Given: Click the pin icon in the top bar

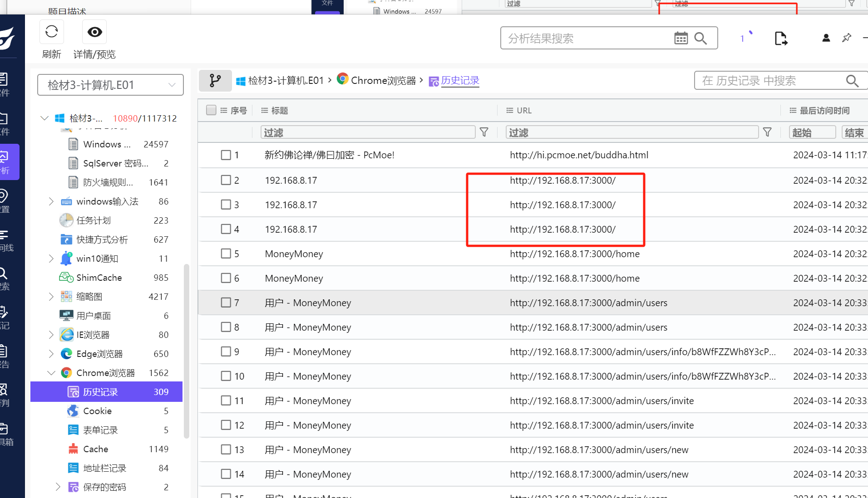Looking at the screenshot, I should point(846,38).
